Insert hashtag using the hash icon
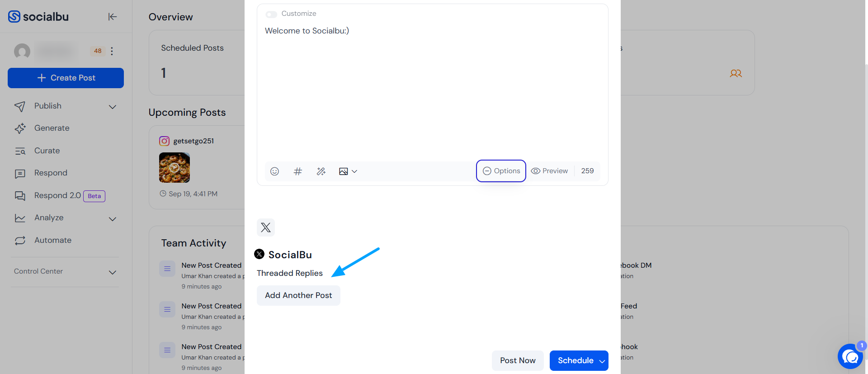868x374 pixels. (297, 171)
